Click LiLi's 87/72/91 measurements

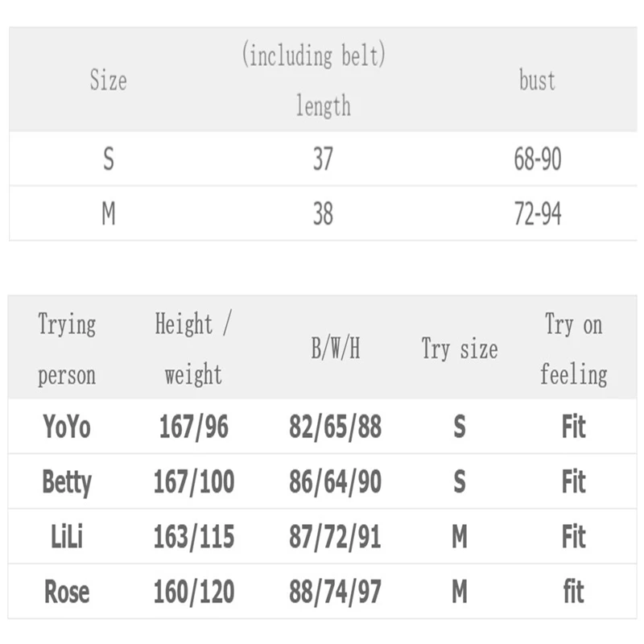pyautogui.click(x=335, y=537)
